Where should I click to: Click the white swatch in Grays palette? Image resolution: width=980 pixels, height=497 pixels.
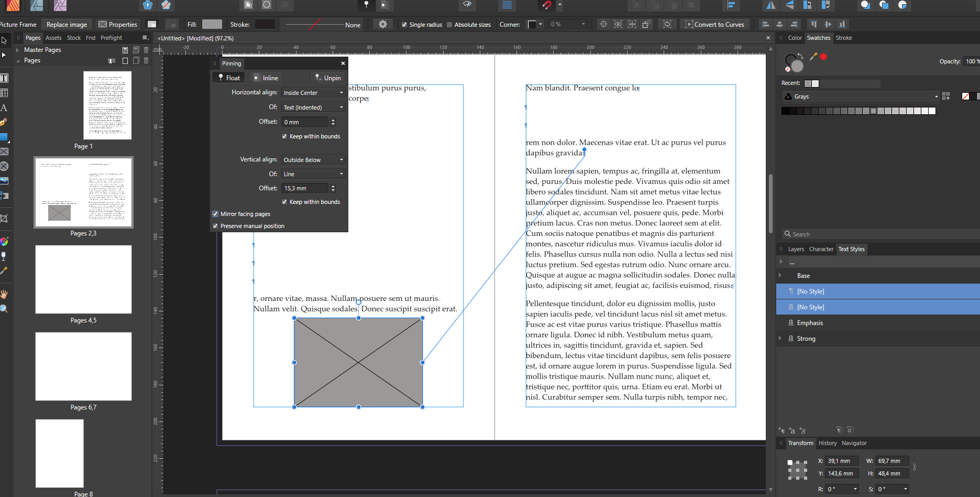(932, 111)
